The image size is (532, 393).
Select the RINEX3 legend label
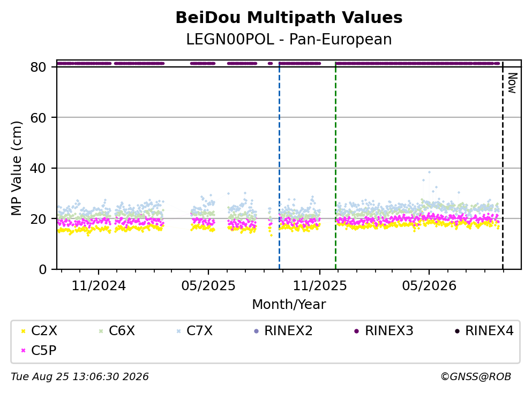click(389, 330)
